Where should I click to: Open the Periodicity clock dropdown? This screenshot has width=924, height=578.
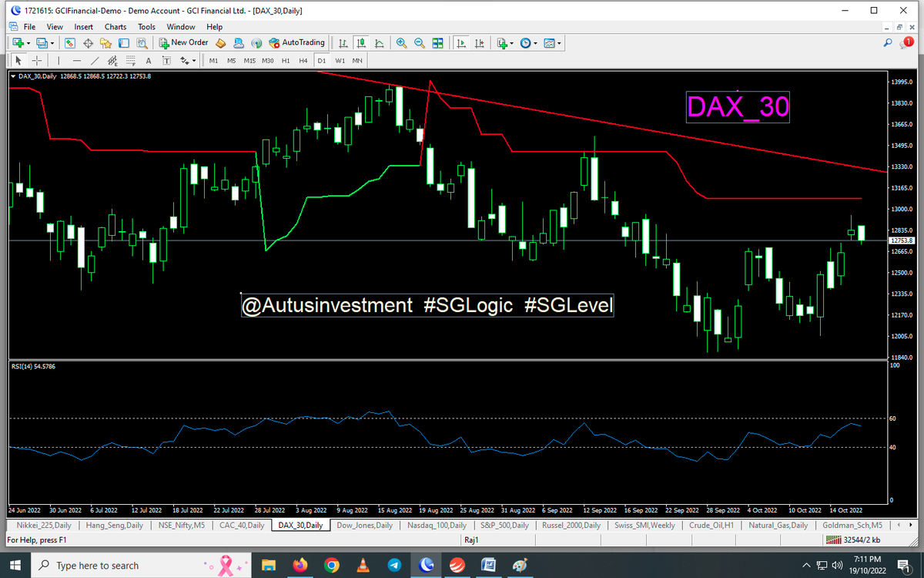click(529, 43)
